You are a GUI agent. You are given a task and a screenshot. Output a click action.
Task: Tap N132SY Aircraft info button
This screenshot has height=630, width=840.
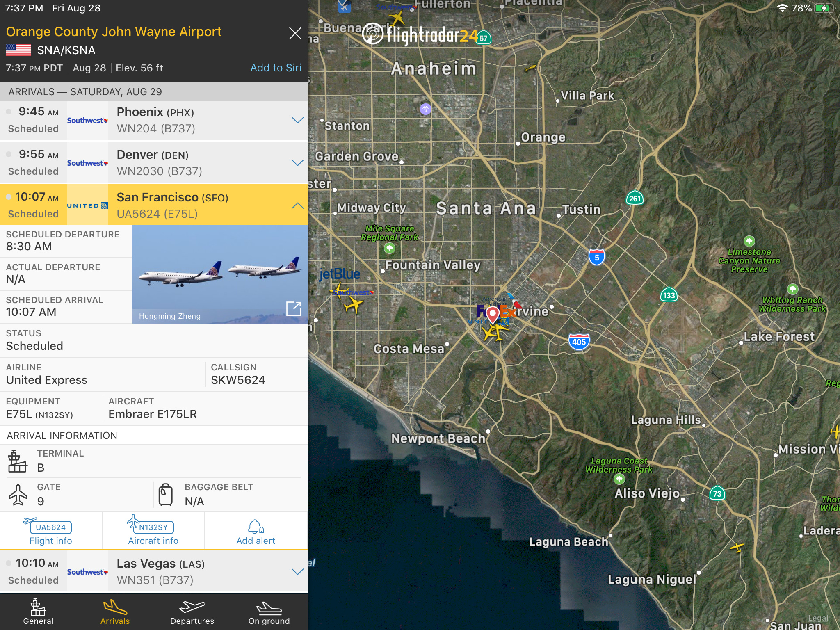click(153, 531)
